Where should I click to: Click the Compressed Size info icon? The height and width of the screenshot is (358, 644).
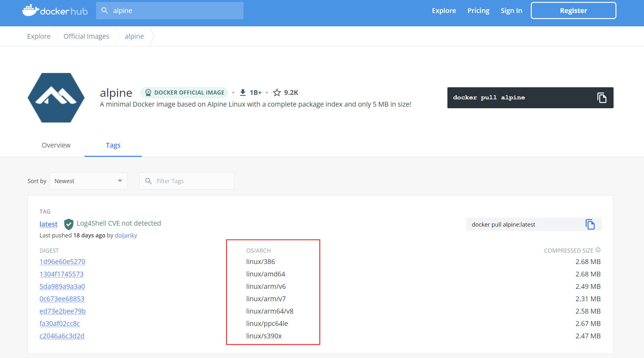pyautogui.click(x=598, y=250)
